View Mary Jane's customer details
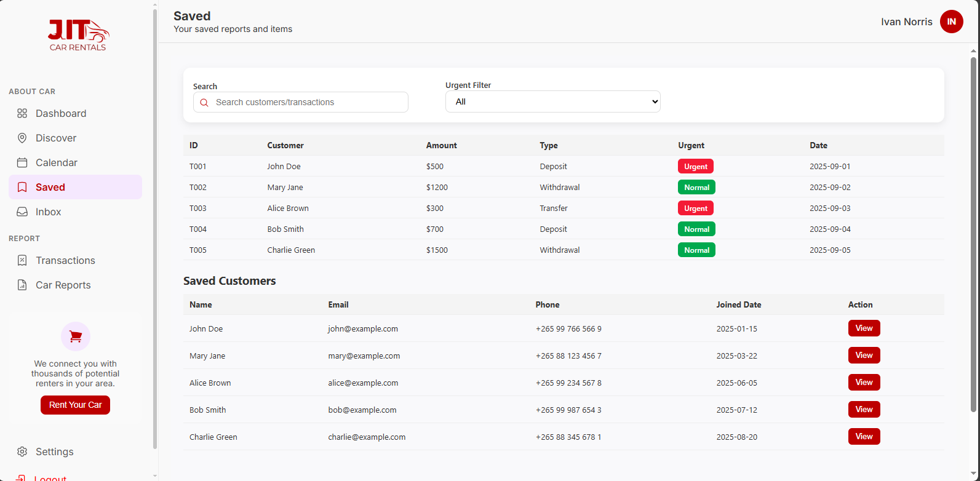Screen dimensions: 980x481 click(x=864, y=356)
